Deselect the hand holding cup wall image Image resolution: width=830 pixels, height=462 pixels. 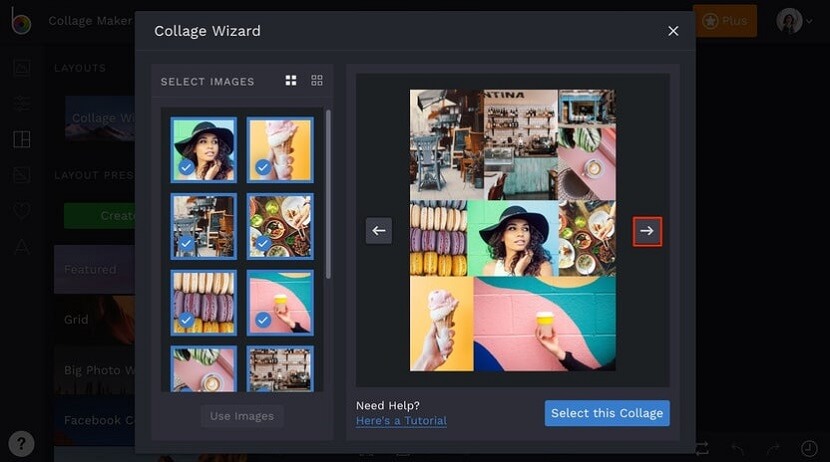[280, 303]
